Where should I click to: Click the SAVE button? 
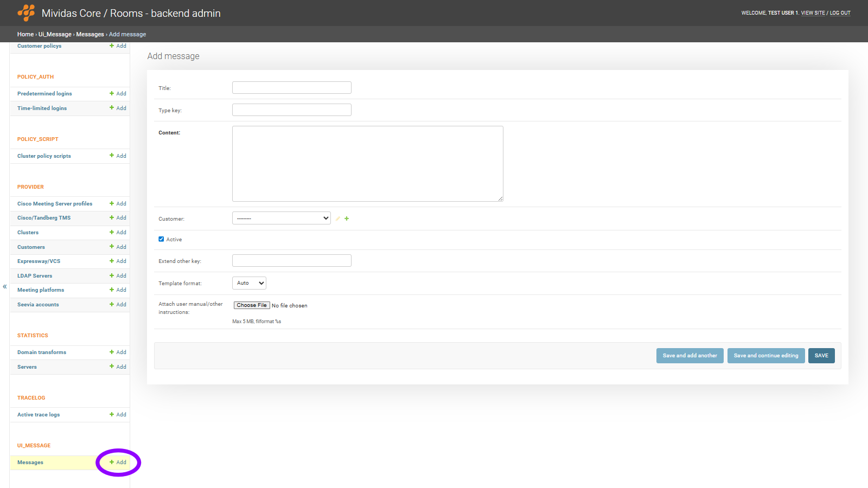[821, 356]
